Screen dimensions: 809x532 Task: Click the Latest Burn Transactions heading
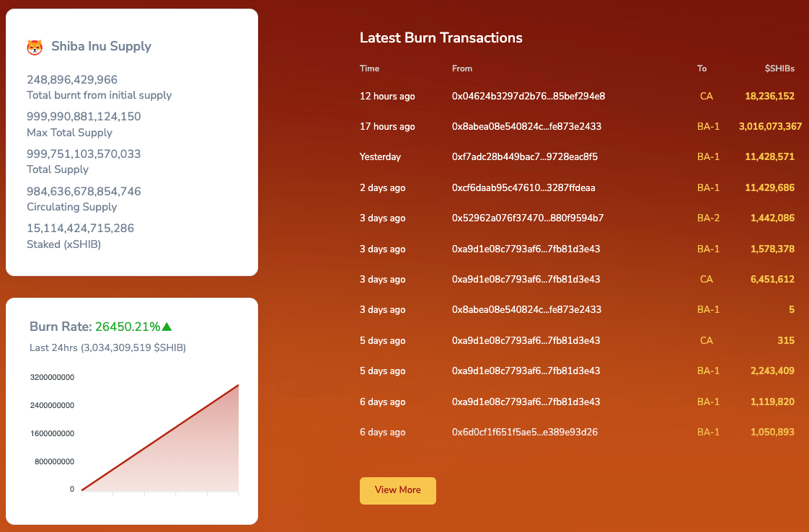[x=441, y=37]
